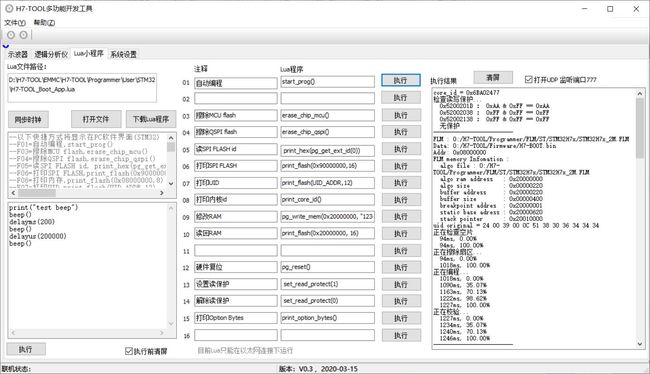
Task: Click the H7-TOOL app icon in title bar
Action: (9, 8)
